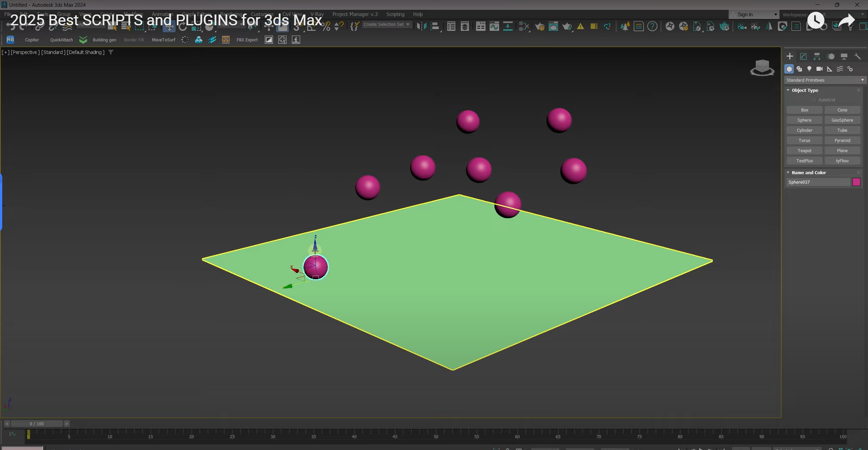
Task: Launch Building gen tool
Action: click(x=104, y=40)
